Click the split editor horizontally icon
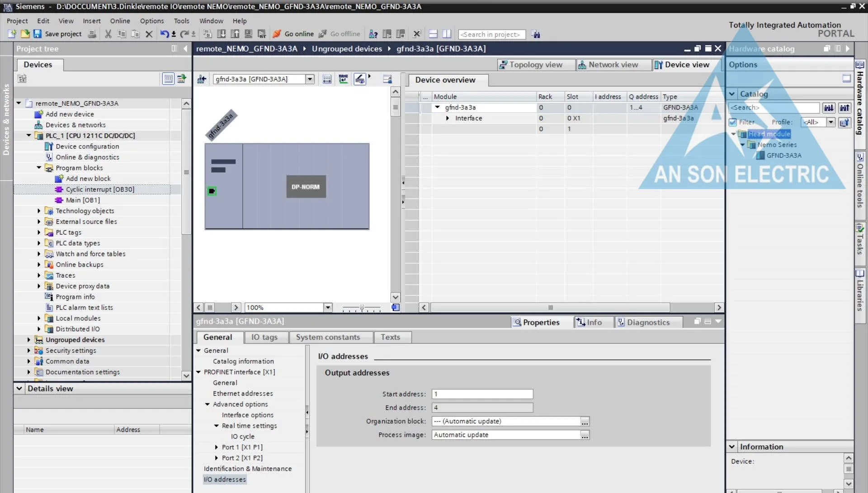 433,34
